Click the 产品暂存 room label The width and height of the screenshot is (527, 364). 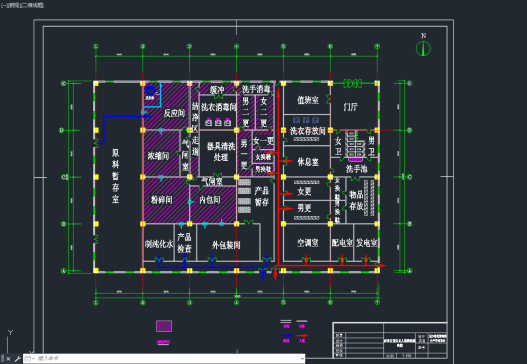pyautogui.click(x=261, y=196)
